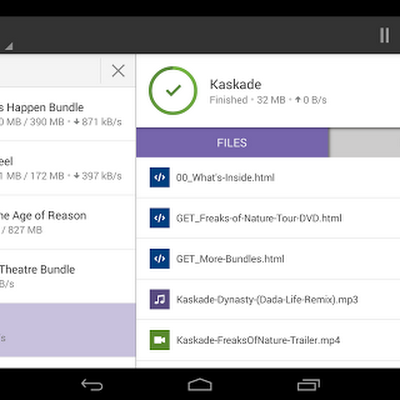Viewport: 400px width, 400px height.
Task: Tap the Android recent apps button
Action: coord(308,385)
